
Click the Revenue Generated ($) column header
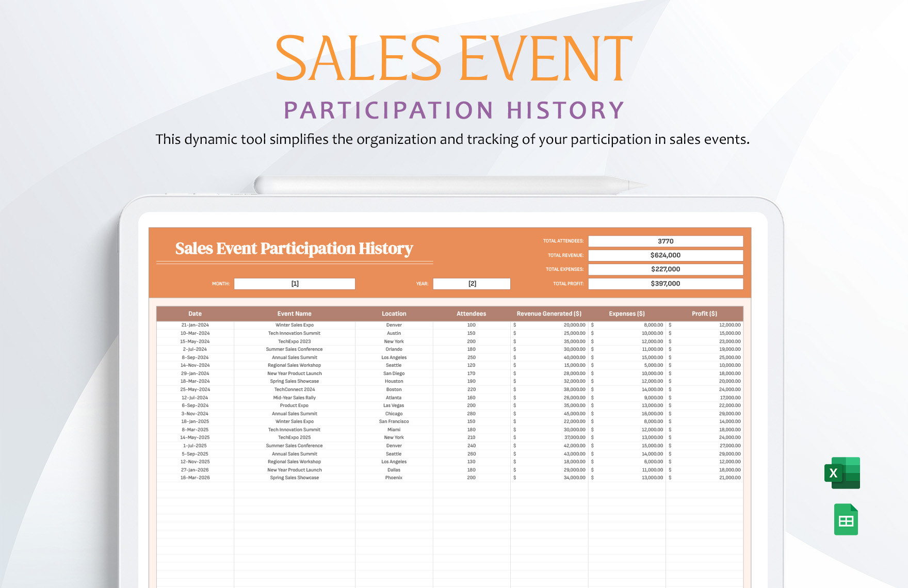549,314
